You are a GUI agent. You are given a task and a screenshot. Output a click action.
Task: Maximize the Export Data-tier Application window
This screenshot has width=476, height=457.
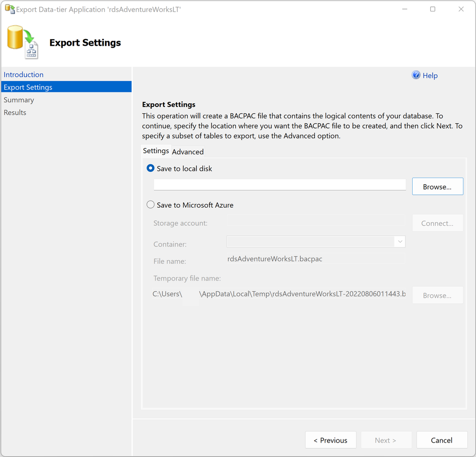(x=433, y=9)
